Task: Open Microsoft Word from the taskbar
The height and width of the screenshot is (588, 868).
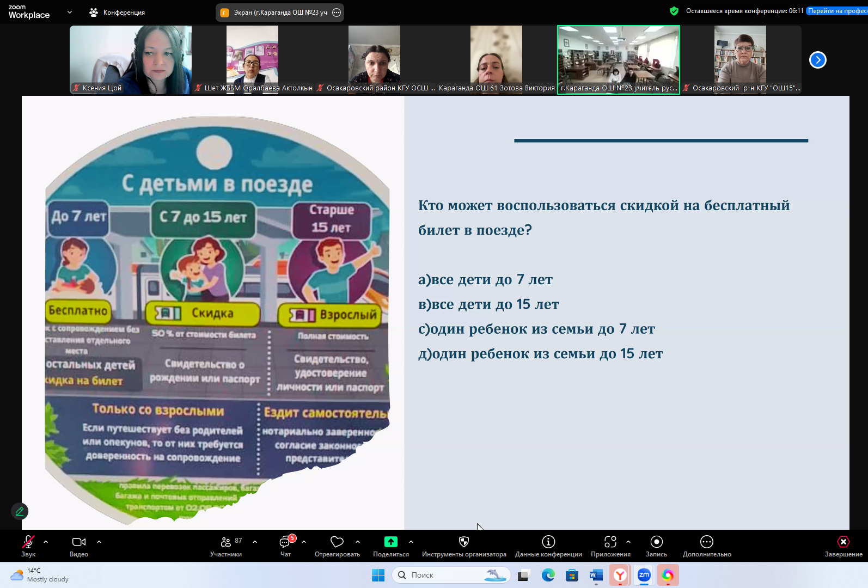Action: click(596, 575)
